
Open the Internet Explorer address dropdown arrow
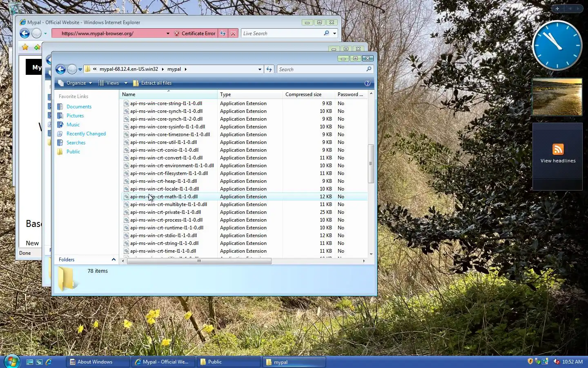pos(168,34)
